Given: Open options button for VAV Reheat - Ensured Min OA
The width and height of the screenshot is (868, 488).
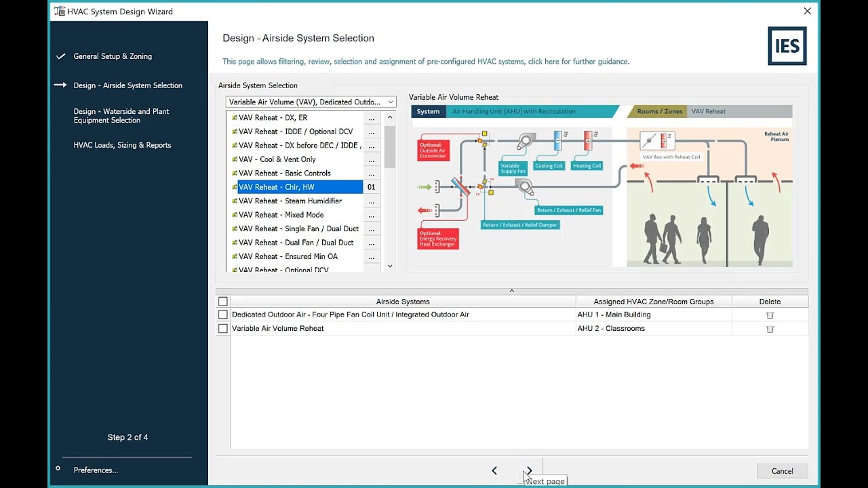Looking at the screenshot, I should 371,257.
